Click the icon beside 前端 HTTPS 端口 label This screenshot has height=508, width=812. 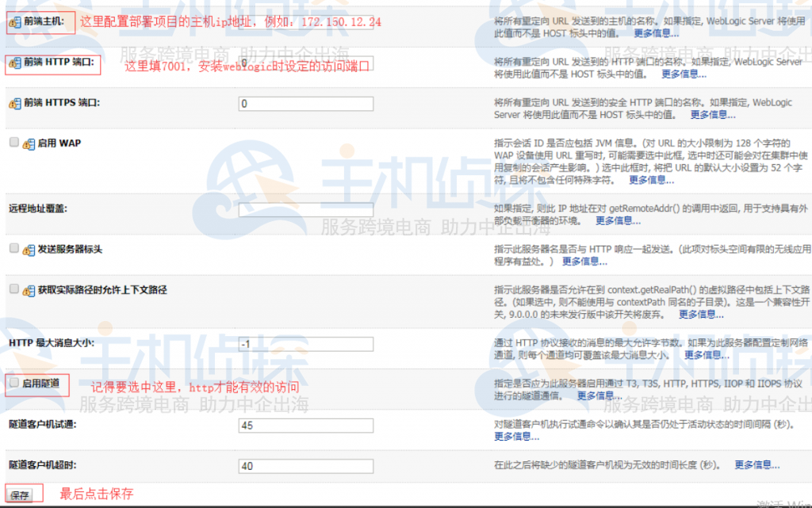[x=13, y=103]
